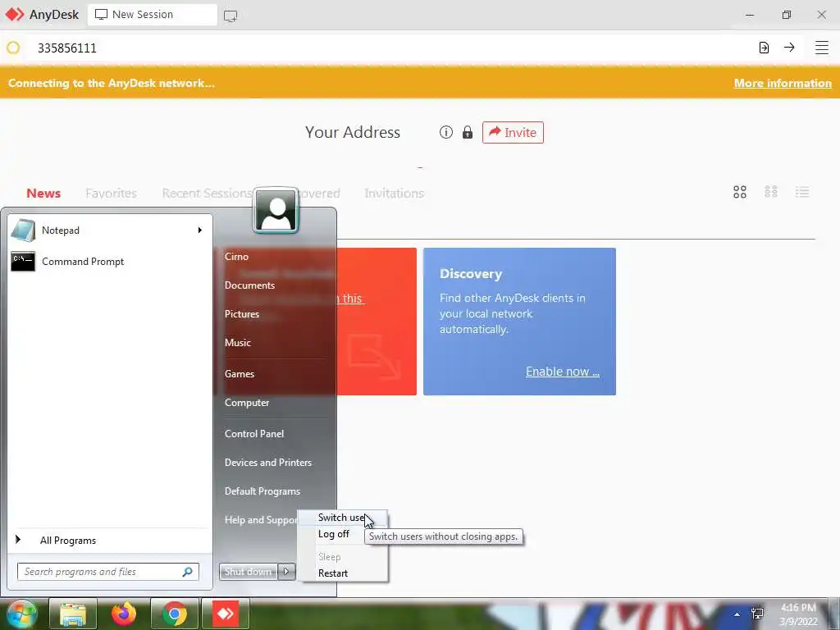Image resolution: width=840 pixels, height=630 pixels.
Task: Switch to small tiles view icon
Action: tap(771, 192)
